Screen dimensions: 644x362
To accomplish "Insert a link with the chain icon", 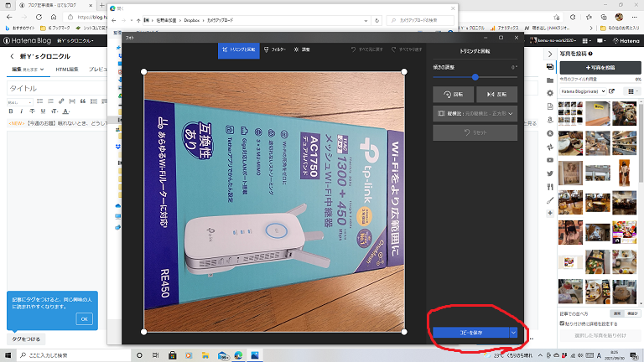I will point(61,101).
